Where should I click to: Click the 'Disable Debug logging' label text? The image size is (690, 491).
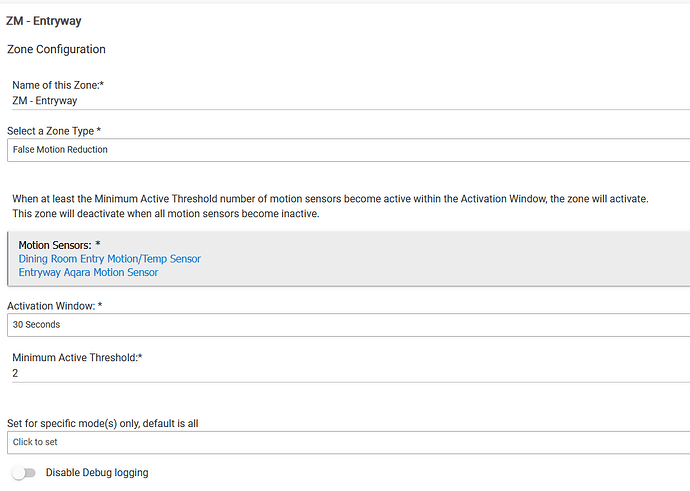coord(97,473)
